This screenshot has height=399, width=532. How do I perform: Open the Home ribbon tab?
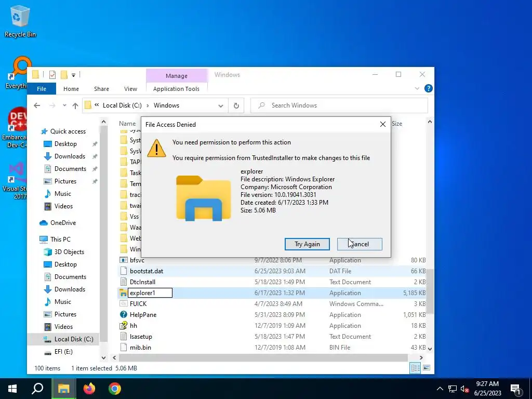pos(71,88)
